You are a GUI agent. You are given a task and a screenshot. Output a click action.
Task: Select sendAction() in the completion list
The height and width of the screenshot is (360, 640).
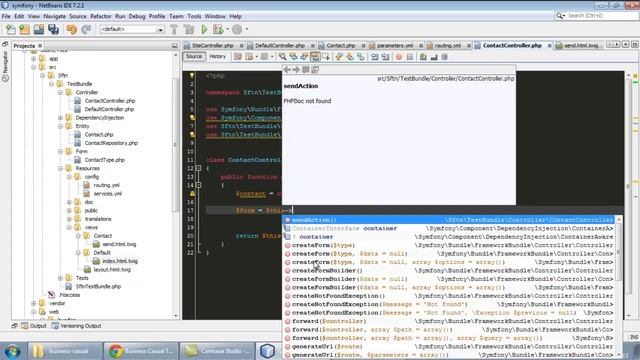pos(449,220)
